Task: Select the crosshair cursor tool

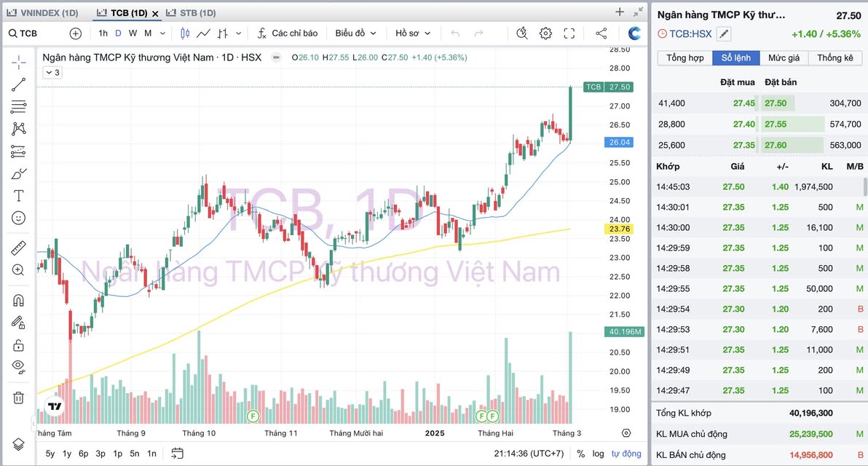Action: pyautogui.click(x=18, y=63)
